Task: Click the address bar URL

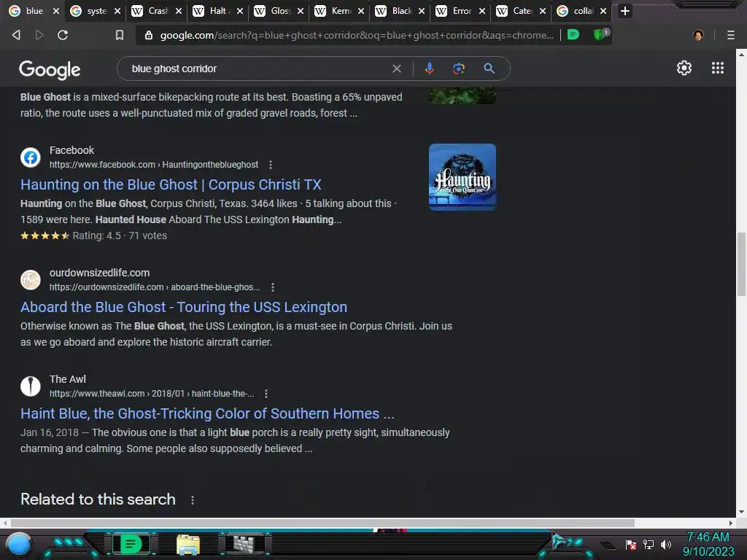Action: [356, 35]
